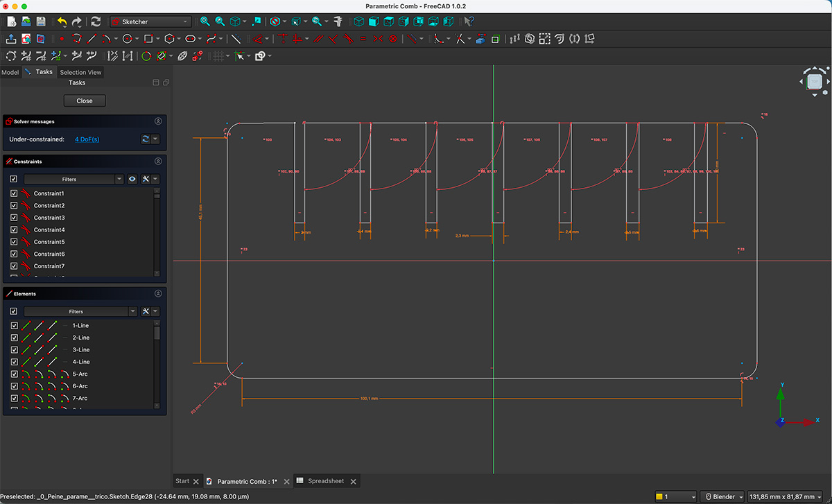Open the construction line tool
The height and width of the screenshot is (504, 832).
coord(236,39)
